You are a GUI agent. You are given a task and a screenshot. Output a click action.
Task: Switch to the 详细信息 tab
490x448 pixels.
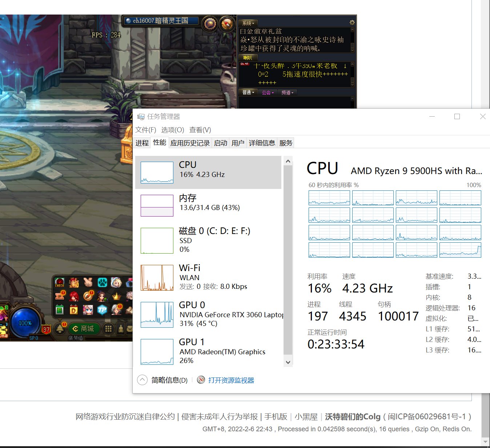pyautogui.click(x=262, y=143)
